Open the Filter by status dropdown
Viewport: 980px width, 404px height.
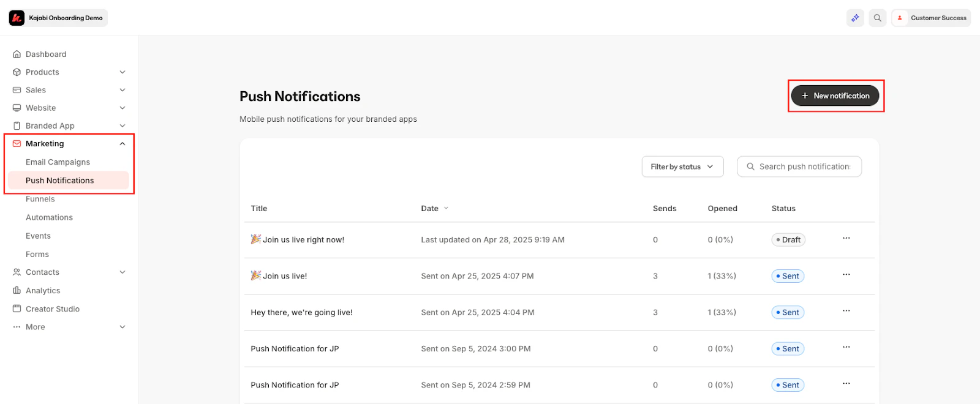coord(682,166)
